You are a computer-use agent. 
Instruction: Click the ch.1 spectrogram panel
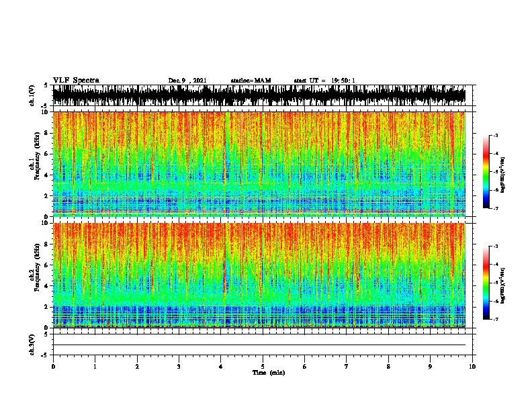tap(259, 164)
